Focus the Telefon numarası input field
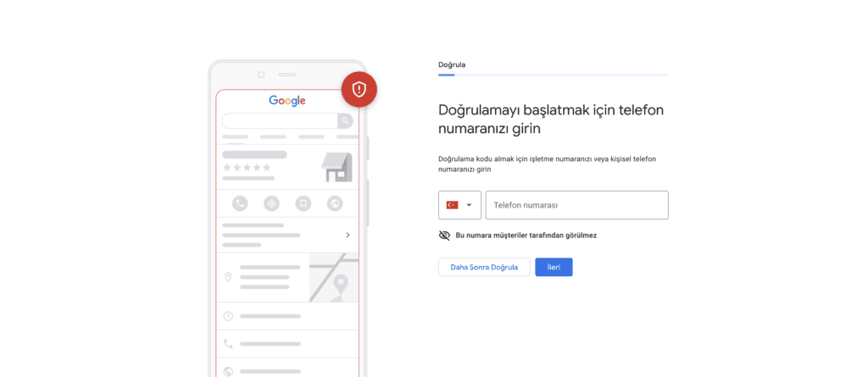 tap(576, 205)
